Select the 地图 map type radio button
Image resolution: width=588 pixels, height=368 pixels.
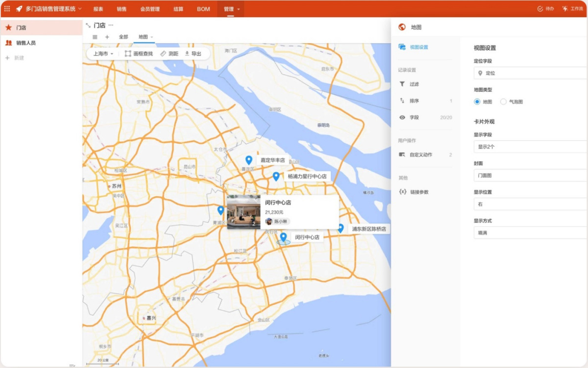[x=477, y=102]
